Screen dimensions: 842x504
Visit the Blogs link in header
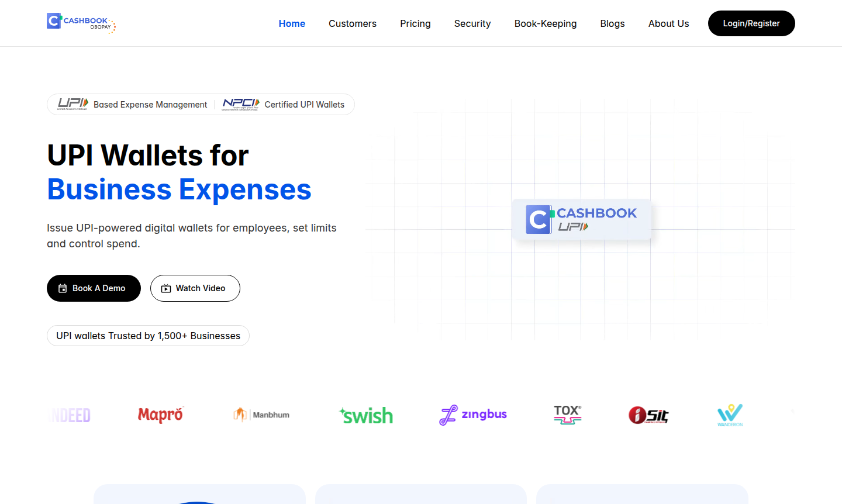pyautogui.click(x=612, y=23)
